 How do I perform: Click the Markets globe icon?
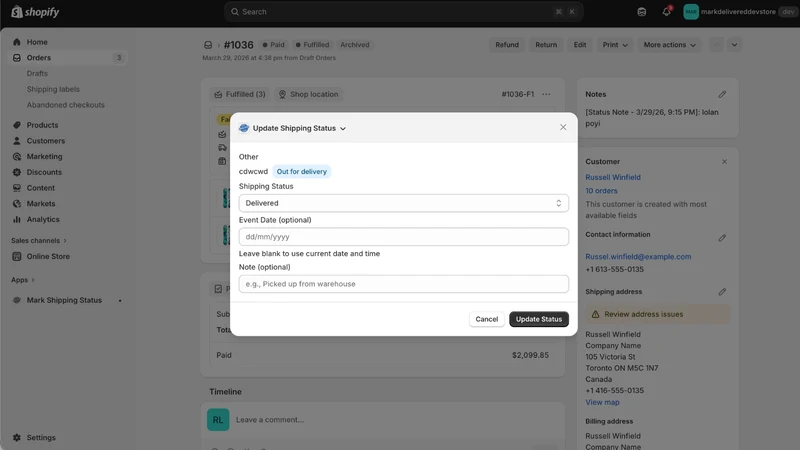[x=17, y=204]
